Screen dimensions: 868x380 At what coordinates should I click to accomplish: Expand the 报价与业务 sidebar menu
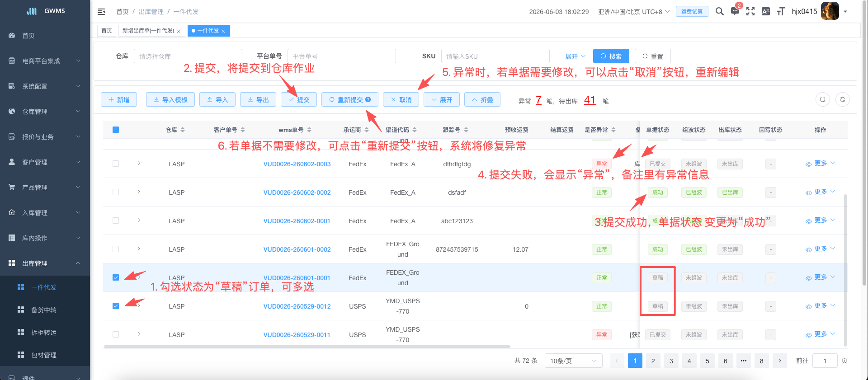click(x=45, y=137)
